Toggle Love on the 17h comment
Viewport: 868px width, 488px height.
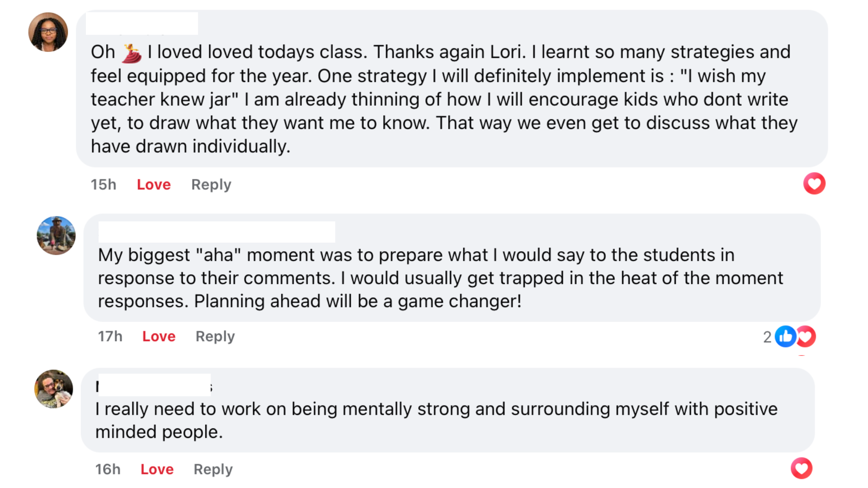(159, 337)
